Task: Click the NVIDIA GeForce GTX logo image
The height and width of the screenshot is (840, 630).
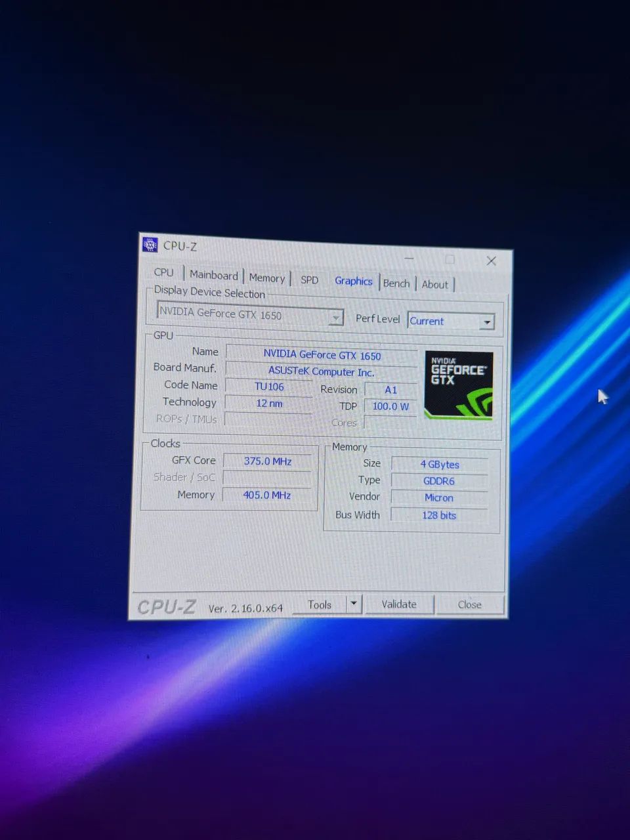Action: (x=459, y=385)
